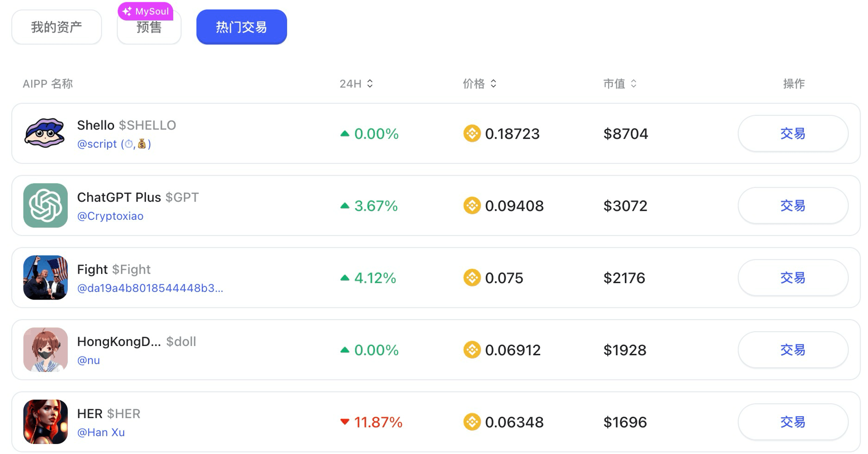868x454 pixels.
Task: Open the @nu creator link
Action: (89, 360)
